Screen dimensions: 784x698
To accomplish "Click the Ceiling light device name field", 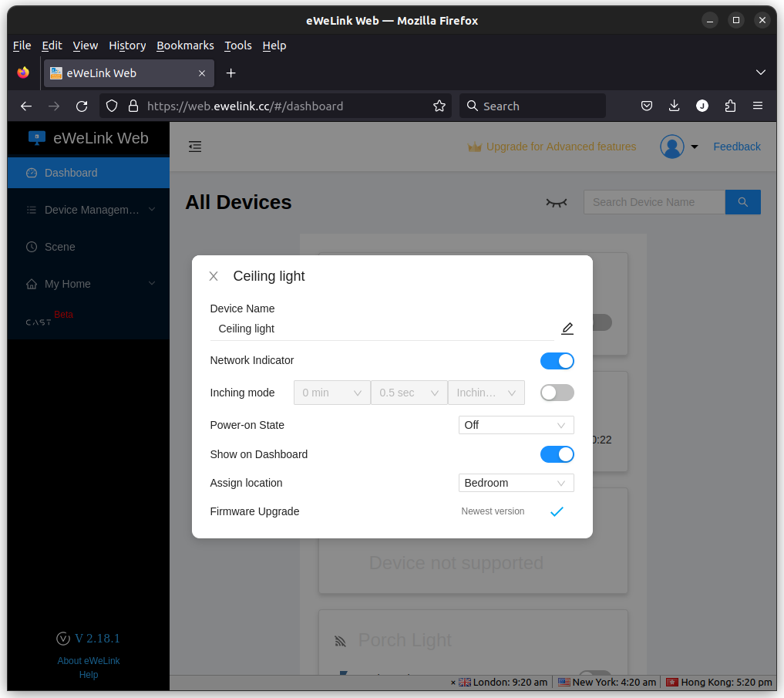I will [x=382, y=329].
